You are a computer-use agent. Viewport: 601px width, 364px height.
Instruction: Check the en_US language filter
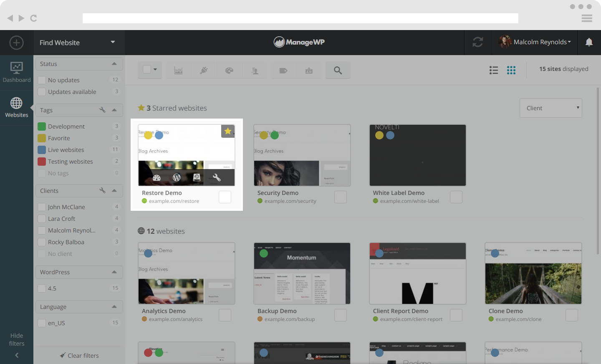42,323
